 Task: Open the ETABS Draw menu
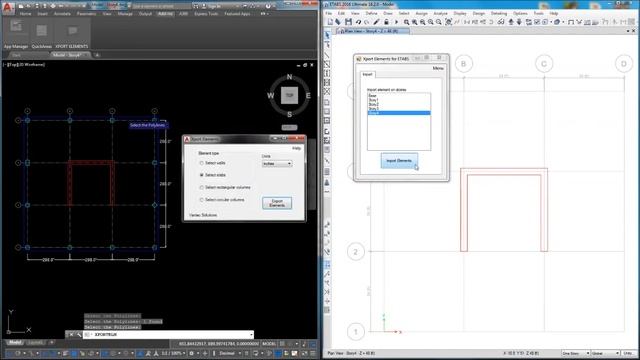pos(388,13)
